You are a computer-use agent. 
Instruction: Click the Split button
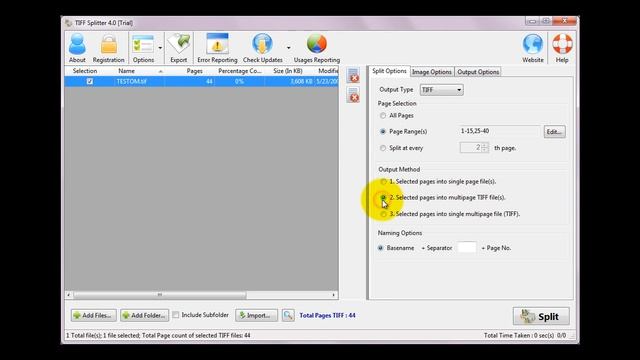coord(541,316)
